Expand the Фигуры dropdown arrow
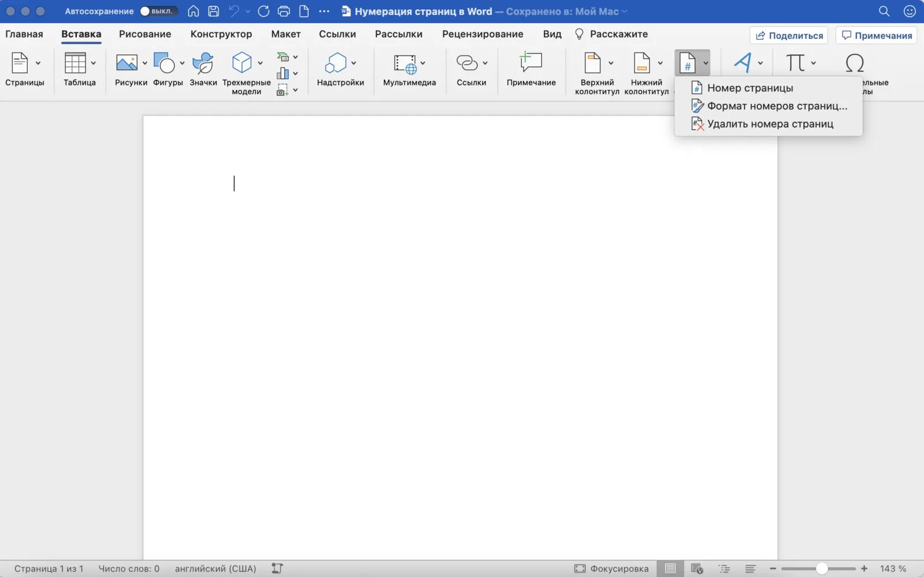 (x=182, y=63)
